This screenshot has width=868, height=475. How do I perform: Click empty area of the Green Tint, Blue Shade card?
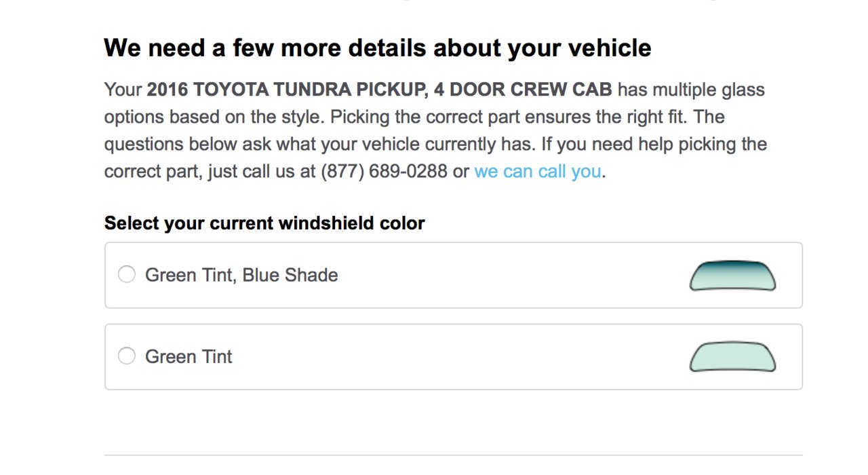[x=509, y=275]
